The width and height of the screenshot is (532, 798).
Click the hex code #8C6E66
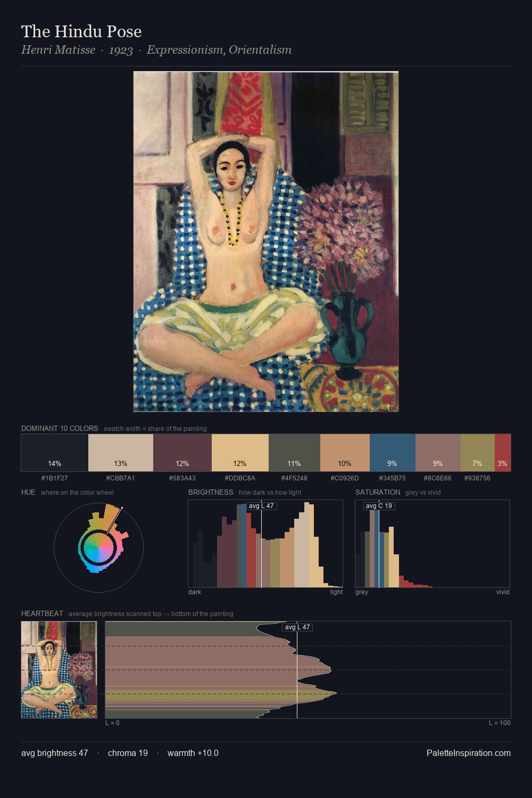tap(438, 478)
